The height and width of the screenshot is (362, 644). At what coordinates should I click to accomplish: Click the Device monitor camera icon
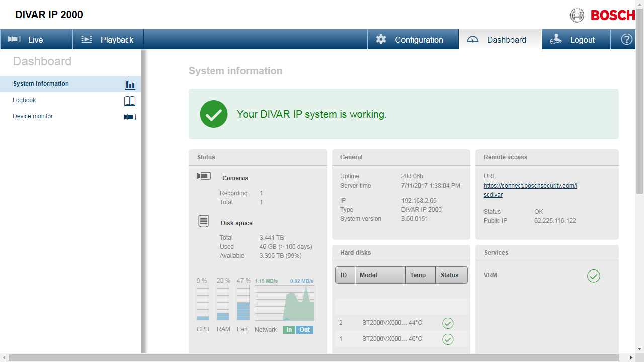[x=130, y=117]
